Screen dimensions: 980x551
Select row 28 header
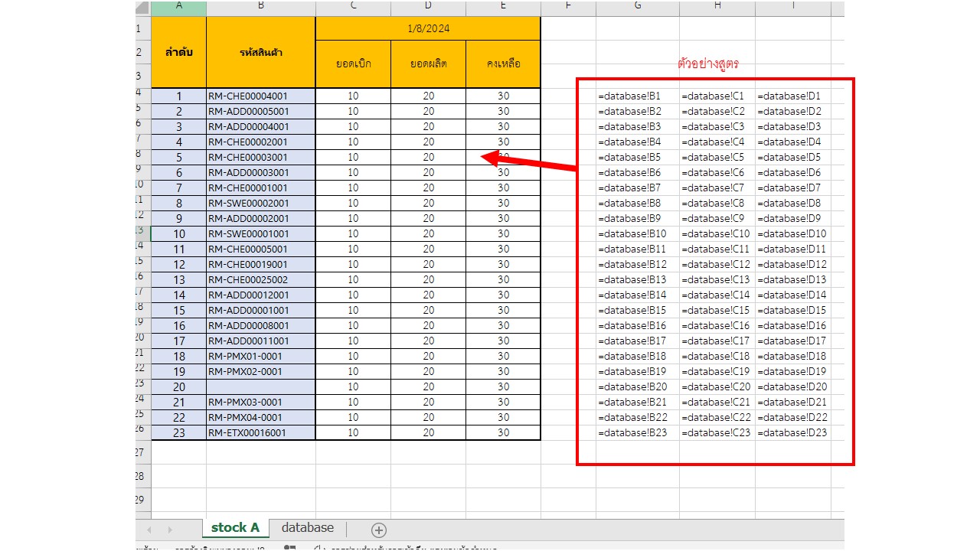(x=142, y=476)
